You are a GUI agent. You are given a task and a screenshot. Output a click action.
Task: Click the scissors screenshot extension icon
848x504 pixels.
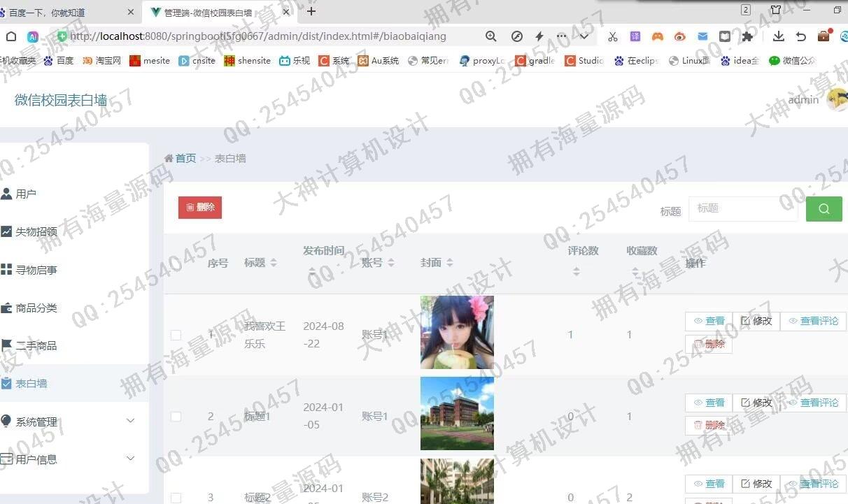tap(612, 36)
